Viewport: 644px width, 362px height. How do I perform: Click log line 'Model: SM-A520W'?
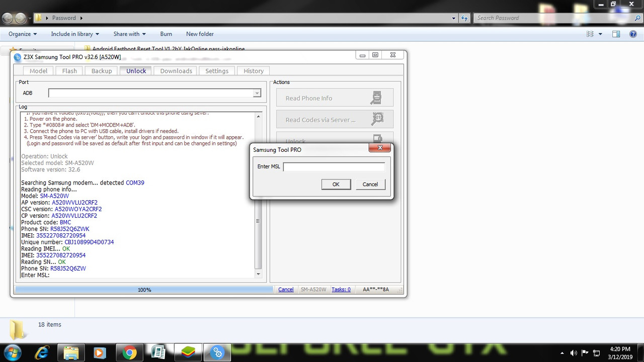pyautogui.click(x=45, y=196)
